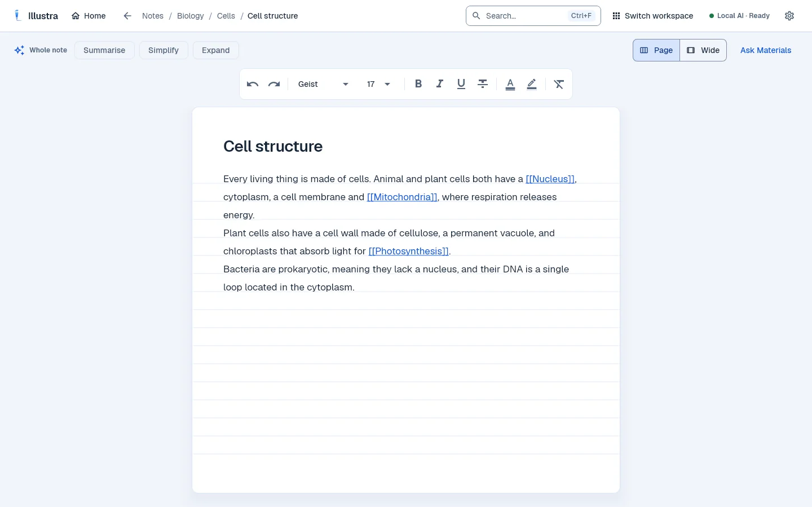Open the Notes breadcrumb

pyautogui.click(x=153, y=16)
